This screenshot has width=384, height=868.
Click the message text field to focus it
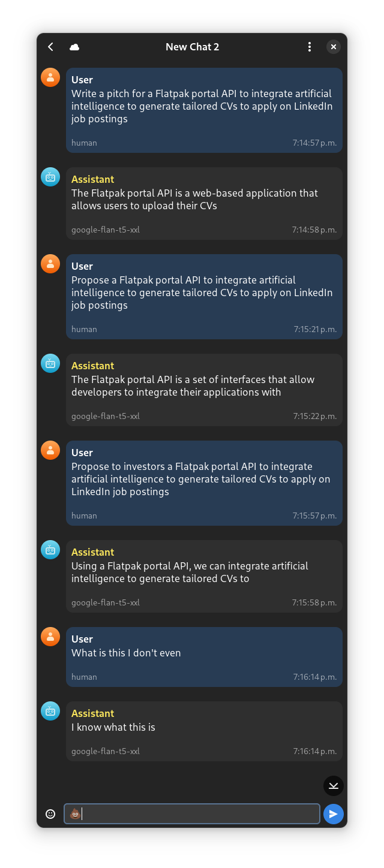point(192,813)
